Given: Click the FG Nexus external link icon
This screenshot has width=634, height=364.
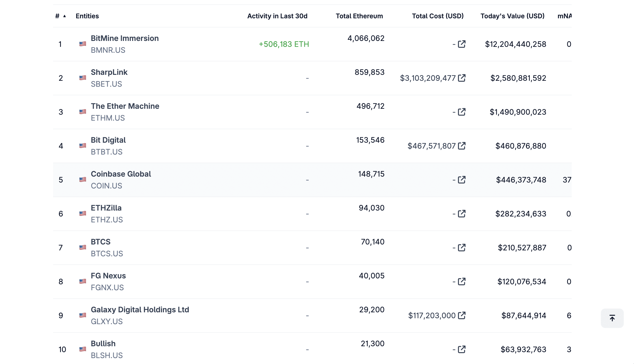Looking at the screenshot, I should pos(462,281).
